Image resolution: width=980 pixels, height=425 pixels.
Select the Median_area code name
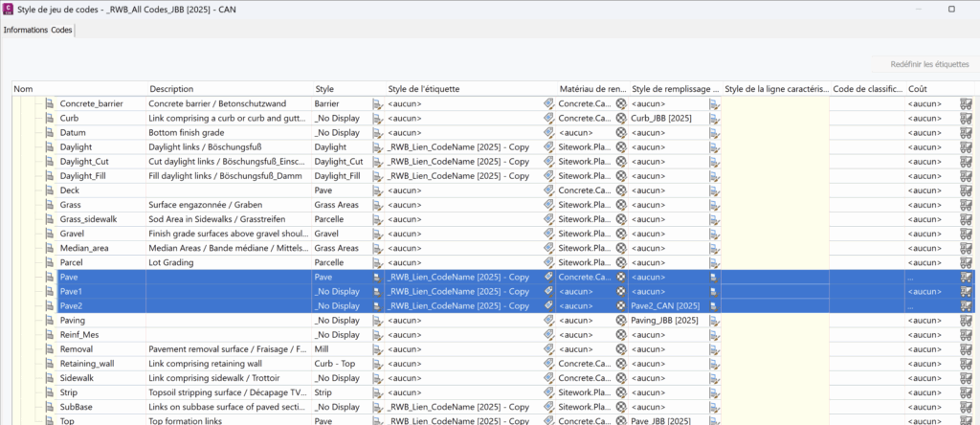83,248
